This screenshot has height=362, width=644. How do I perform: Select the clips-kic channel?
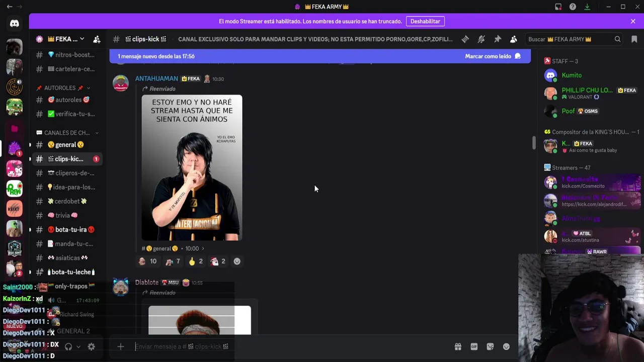pos(66,159)
